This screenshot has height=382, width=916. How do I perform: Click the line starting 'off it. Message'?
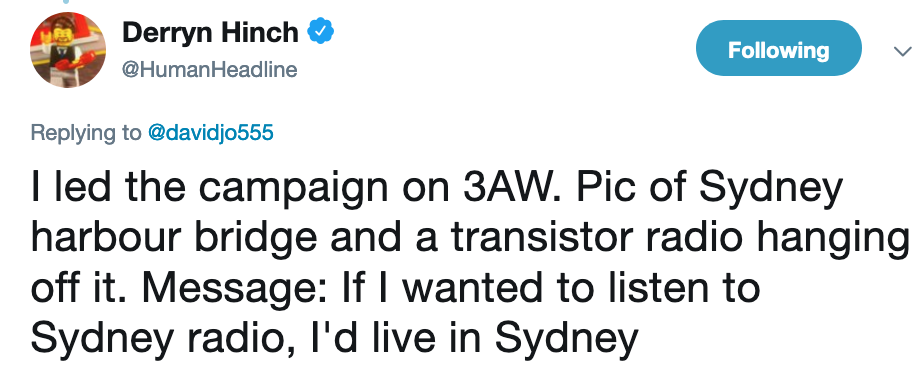click(x=395, y=288)
